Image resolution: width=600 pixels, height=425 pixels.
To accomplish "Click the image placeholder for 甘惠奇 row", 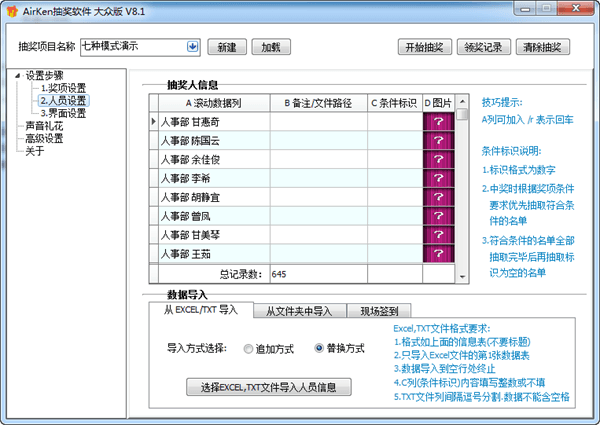I will tap(438, 121).
